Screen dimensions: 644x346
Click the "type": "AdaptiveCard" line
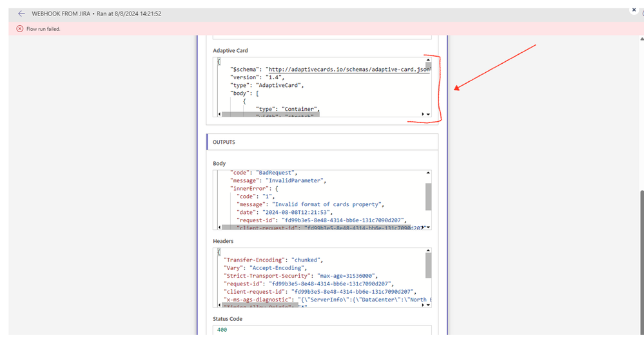pyautogui.click(x=266, y=85)
